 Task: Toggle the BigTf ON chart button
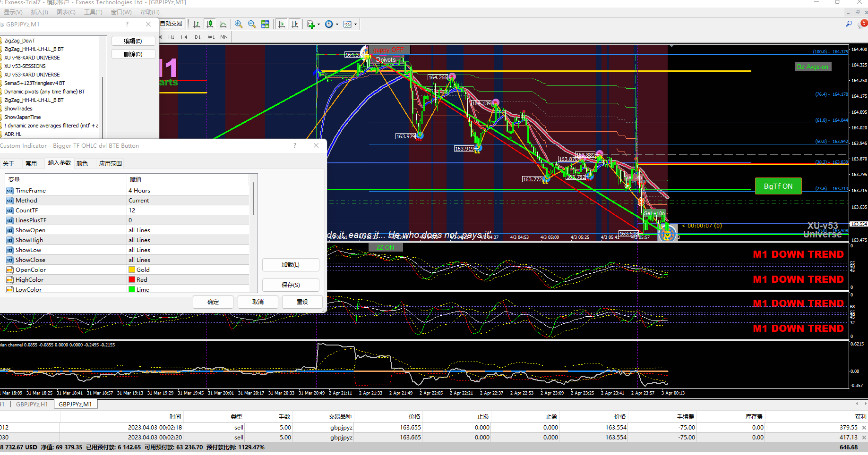pyautogui.click(x=778, y=186)
